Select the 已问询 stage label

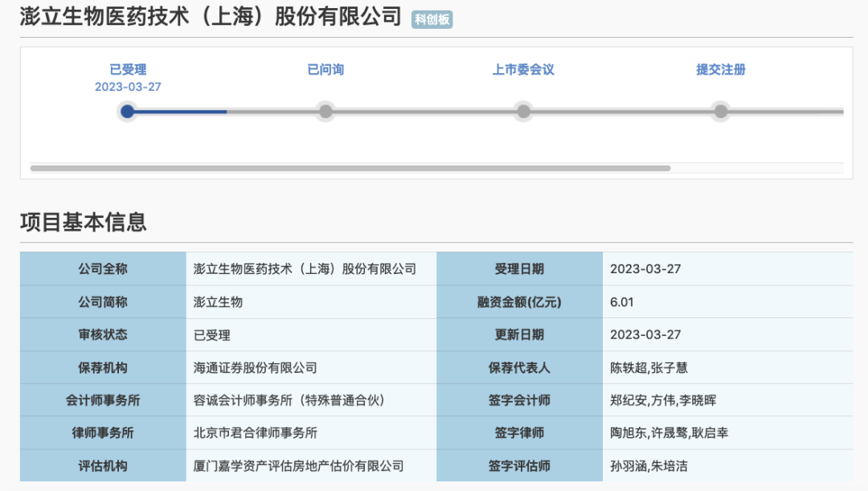[325, 70]
